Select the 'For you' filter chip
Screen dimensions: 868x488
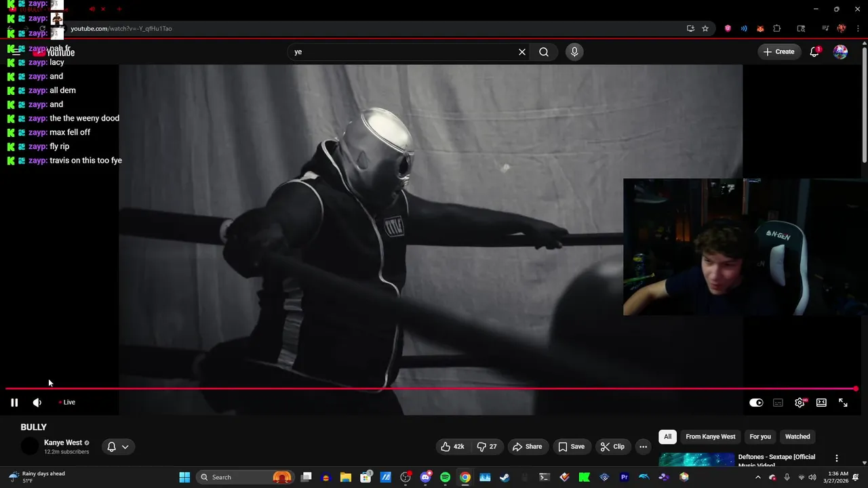click(x=760, y=436)
